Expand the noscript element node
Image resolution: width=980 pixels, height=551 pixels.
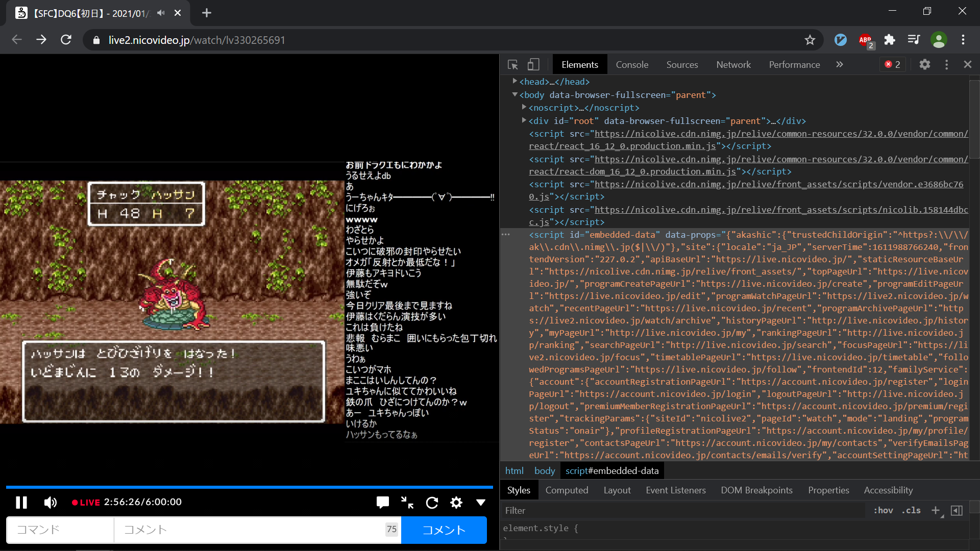[524, 107]
